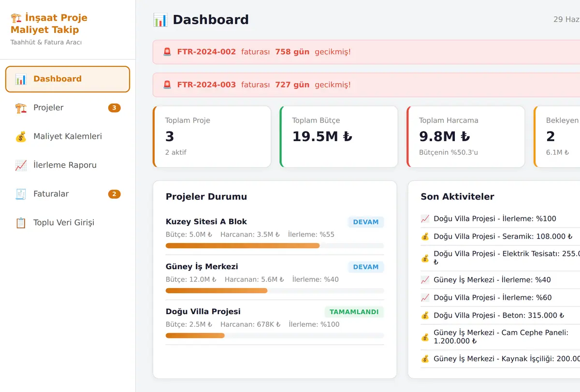Click the FTR-2024-002 invoice number

(206, 52)
